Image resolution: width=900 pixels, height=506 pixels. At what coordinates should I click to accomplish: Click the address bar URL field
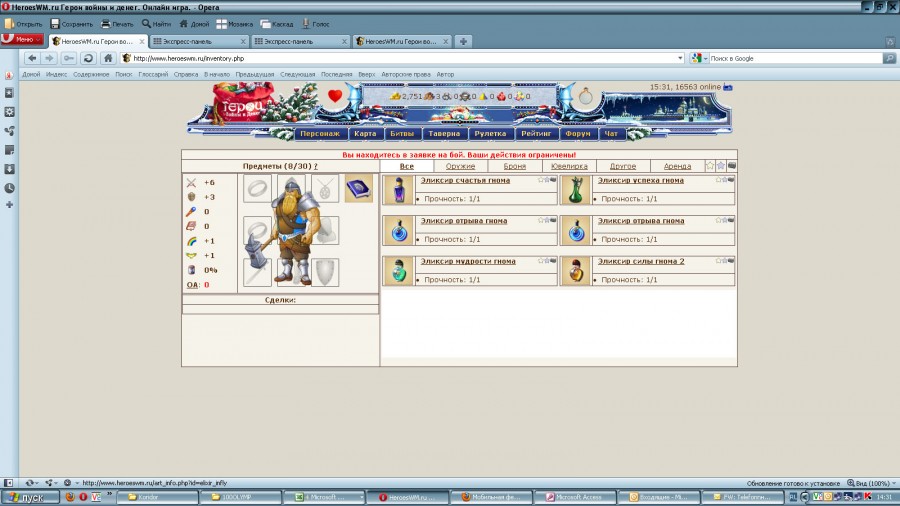coord(400,58)
